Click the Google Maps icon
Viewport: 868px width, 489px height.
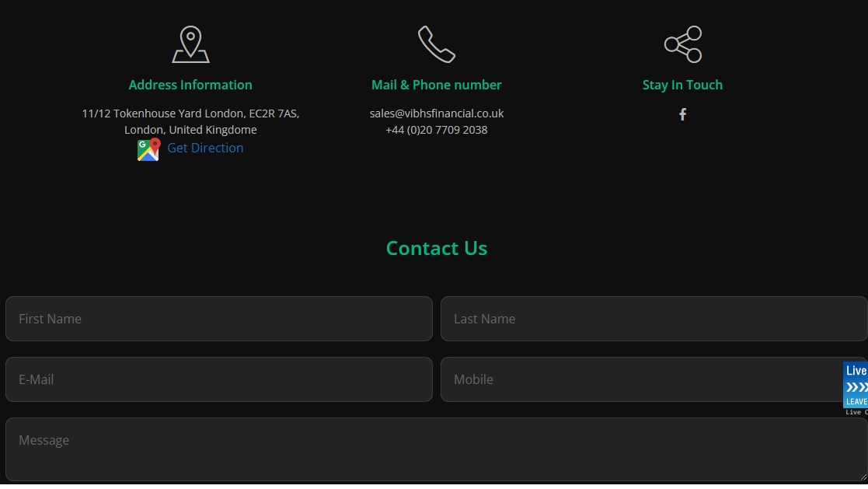(148, 149)
